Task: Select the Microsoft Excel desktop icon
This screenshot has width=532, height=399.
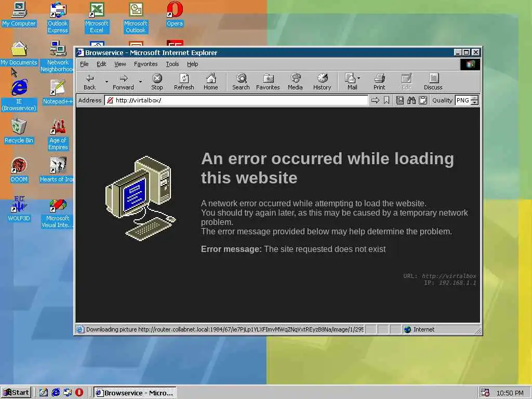Action: (x=97, y=18)
